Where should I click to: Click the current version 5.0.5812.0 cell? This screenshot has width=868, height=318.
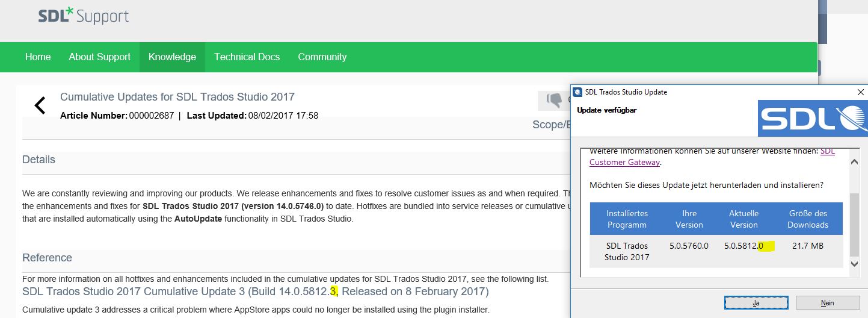click(744, 246)
